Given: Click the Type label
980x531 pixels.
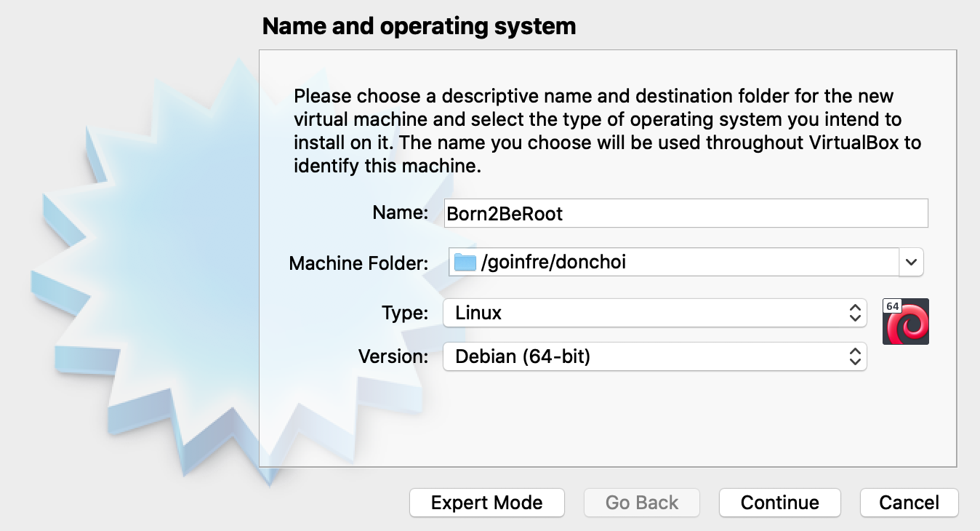Looking at the screenshot, I should pyautogui.click(x=406, y=314).
